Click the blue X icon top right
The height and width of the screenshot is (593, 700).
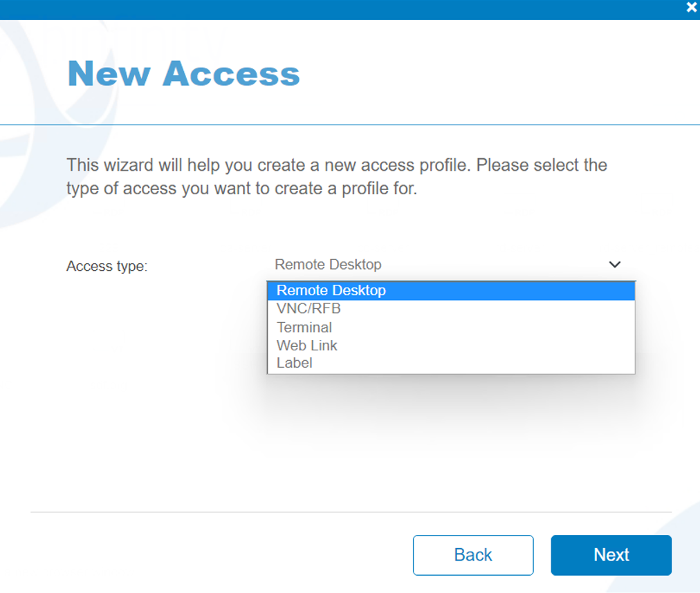(x=690, y=7)
